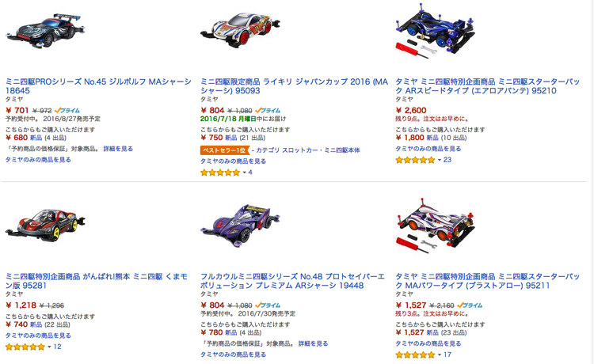Open the black ジルボルフ car thumbnail
This screenshot has width=594, height=364.
(45, 31)
